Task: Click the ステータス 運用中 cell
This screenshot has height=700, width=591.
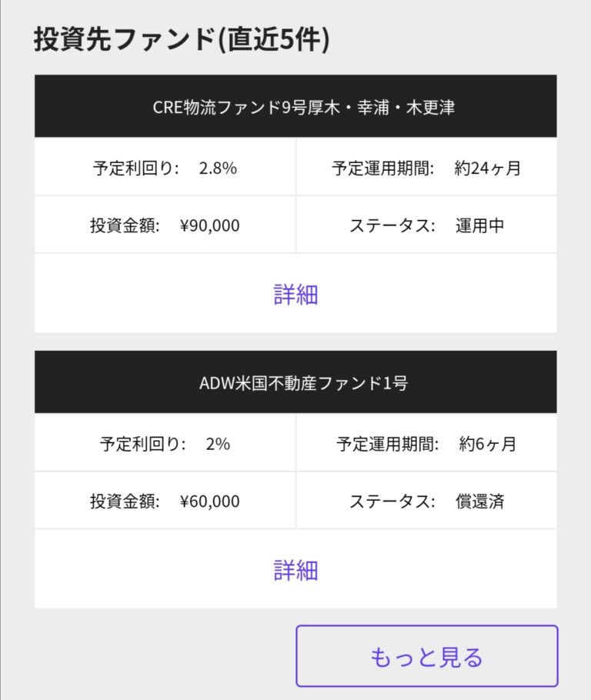Action: click(x=426, y=225)
